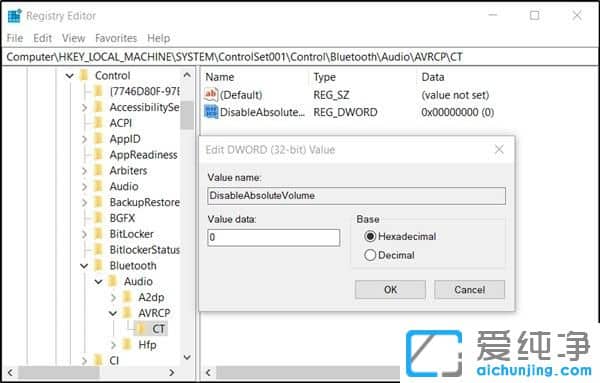Screen dimensions: 600x383
Task: Expand the BackupRestore node
Action: tap(84, 202)
